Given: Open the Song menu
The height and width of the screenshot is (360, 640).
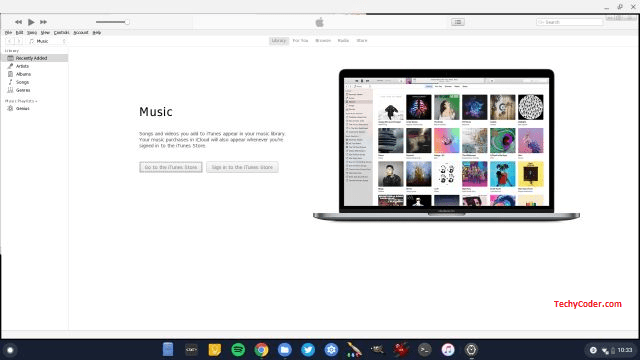Looking at the screenshot, I should point(32,33).
